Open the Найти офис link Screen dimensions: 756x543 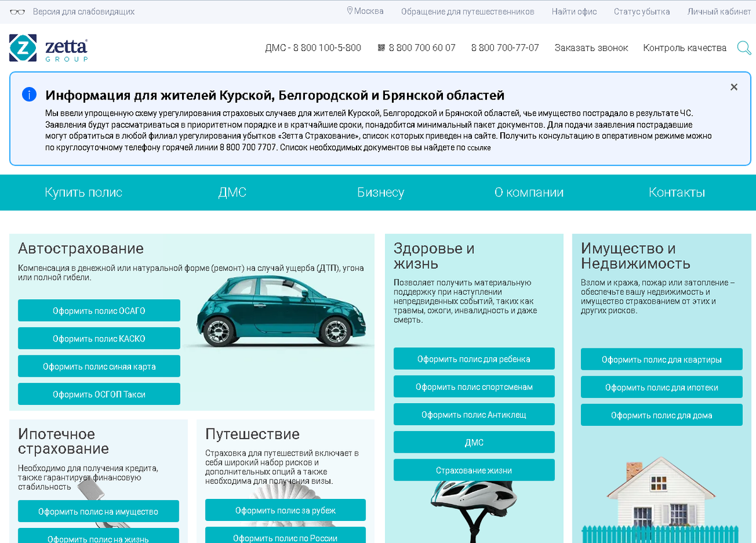click(574, 11)
